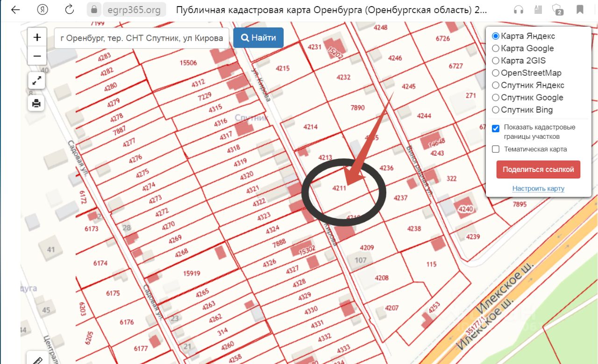This screenshot has height=364, width=598.
Task: Click the Спутник locality label
Action: 251,118
